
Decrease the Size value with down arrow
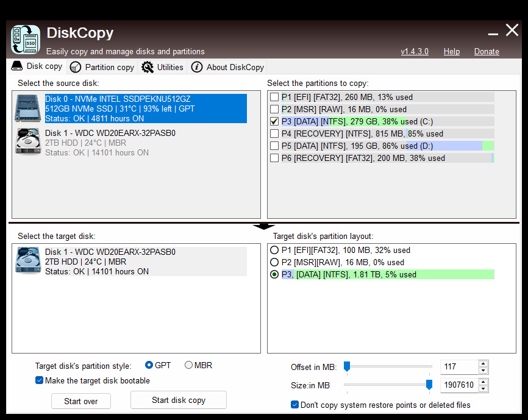coord(483,389)
